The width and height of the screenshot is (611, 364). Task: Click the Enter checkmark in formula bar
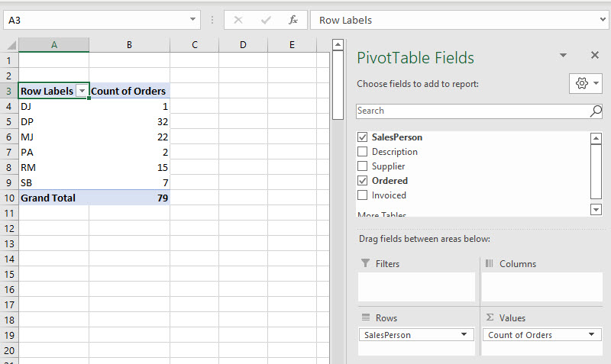[265, 20]
